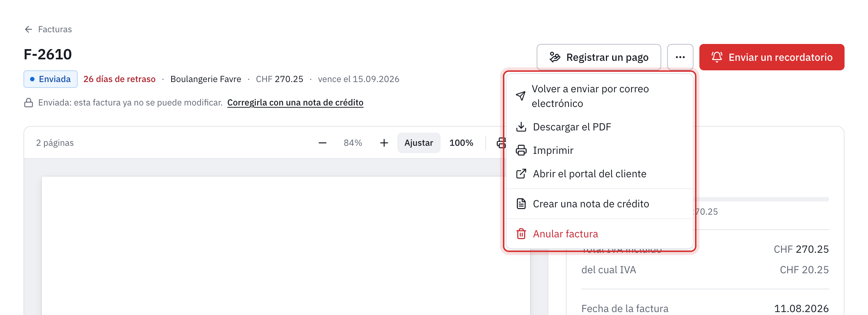Click the Enviada status badge
This screenshot has width=868, height=315.
point(51,79)
